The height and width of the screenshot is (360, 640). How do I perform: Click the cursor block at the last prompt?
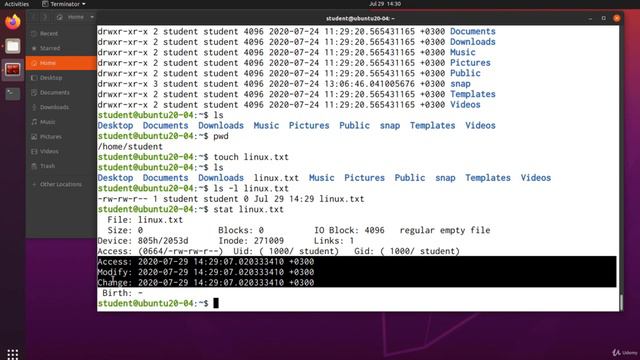tap(216, 303)
